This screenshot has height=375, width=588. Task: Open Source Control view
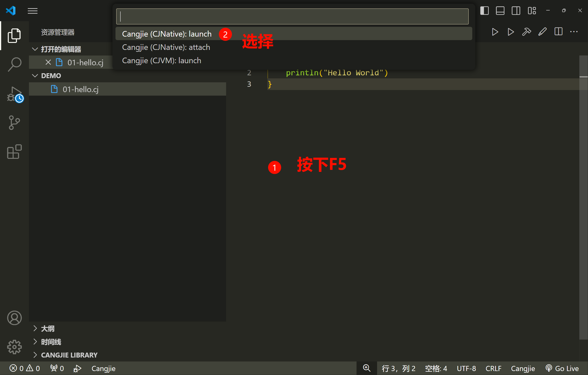point(14,122)
